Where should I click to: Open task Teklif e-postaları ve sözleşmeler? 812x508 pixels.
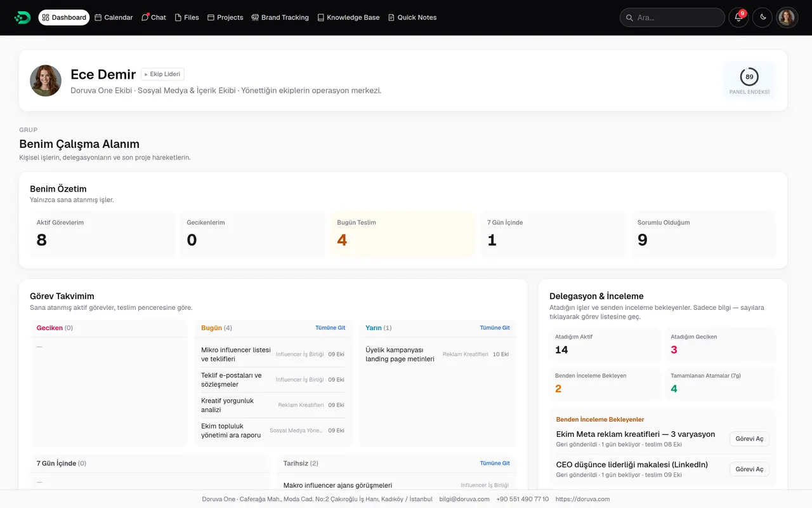(273, 380)
